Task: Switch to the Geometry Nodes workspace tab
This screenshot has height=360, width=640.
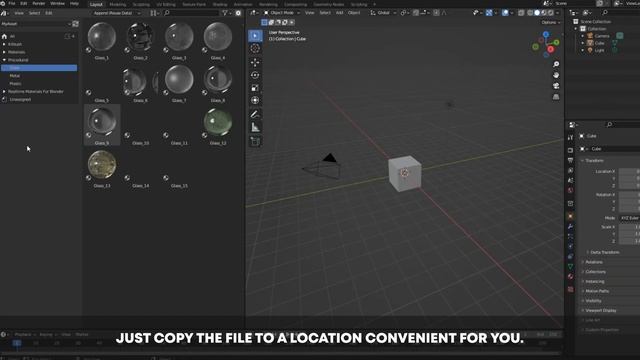Action: (x=329, y=4)
